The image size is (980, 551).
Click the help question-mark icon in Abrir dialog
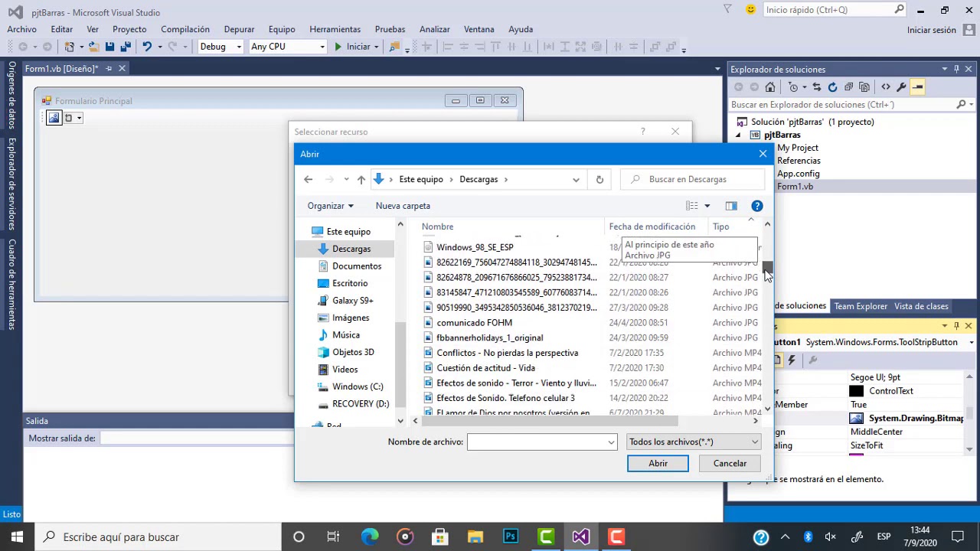point(757,206)
